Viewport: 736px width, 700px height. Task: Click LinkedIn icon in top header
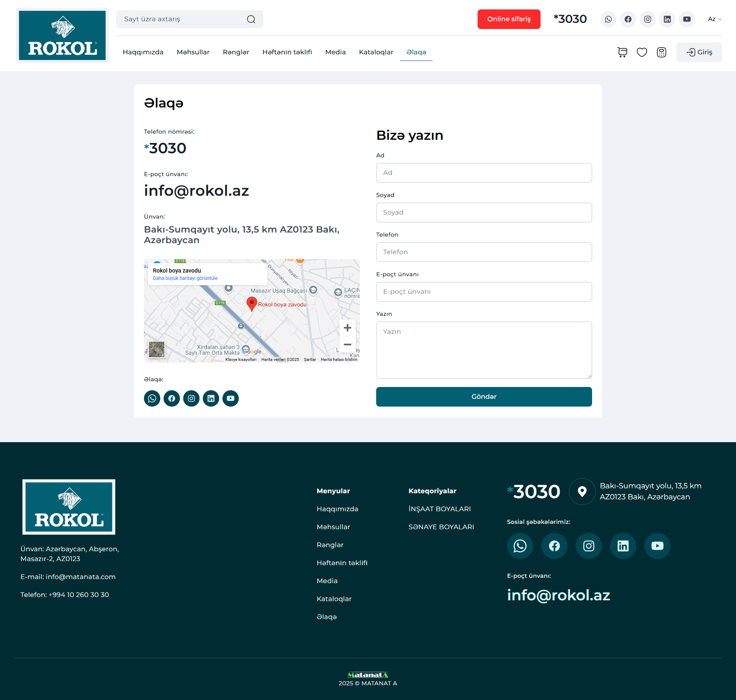(x=667, y=19)
